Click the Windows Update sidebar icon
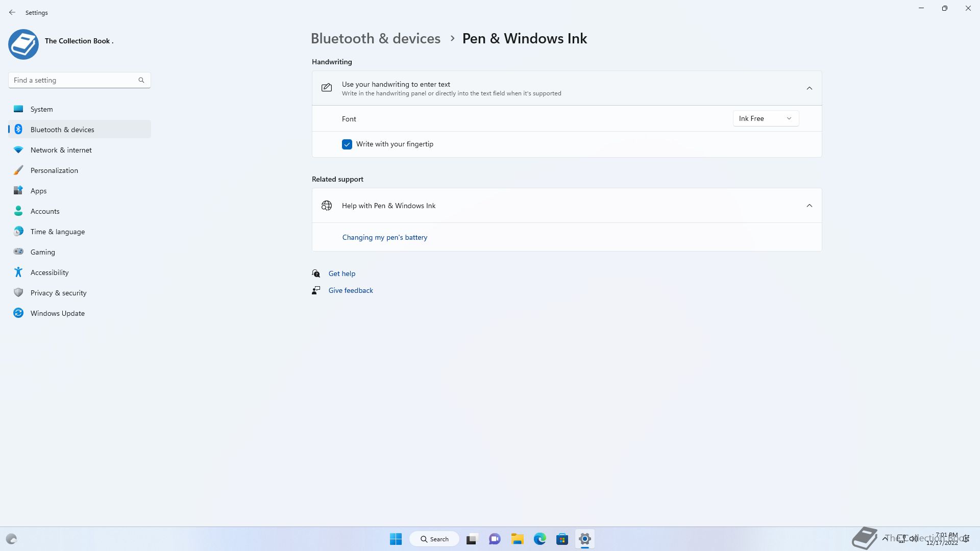980x551 pixels. 18,313
